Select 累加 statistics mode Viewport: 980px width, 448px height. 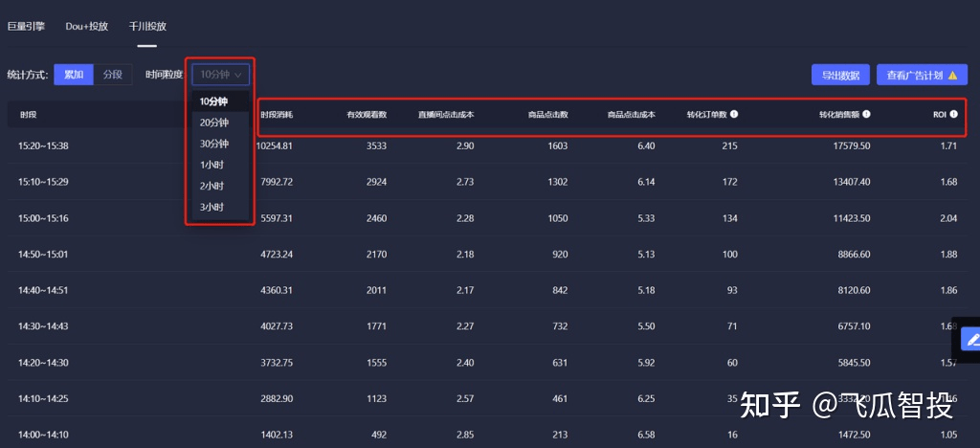tap(74, 75)
